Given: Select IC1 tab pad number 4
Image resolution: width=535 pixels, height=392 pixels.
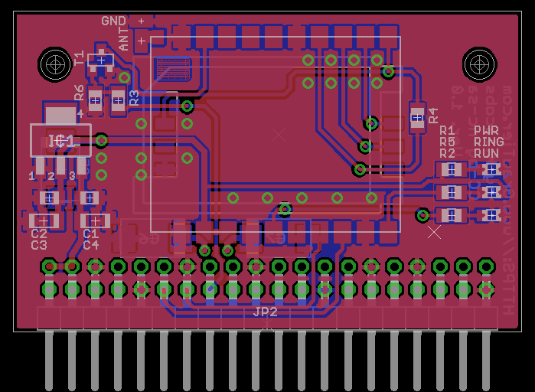Looking at the screenshot, I should click(61, 116).
